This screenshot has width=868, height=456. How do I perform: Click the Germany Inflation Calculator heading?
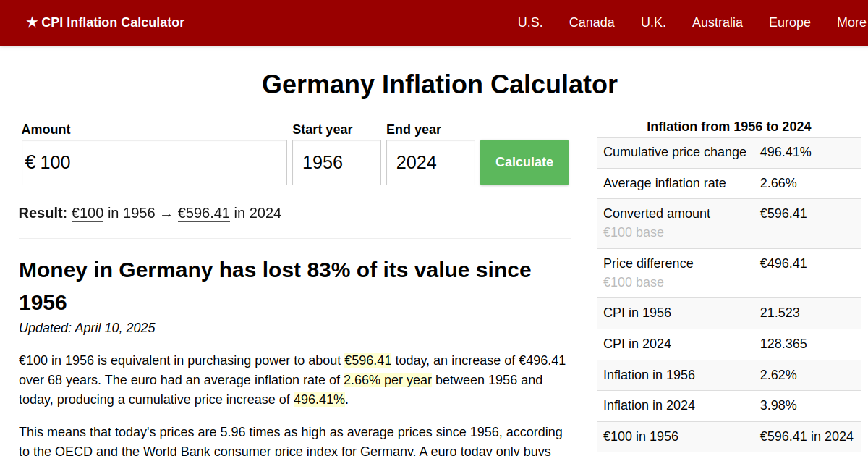point(439,85)
